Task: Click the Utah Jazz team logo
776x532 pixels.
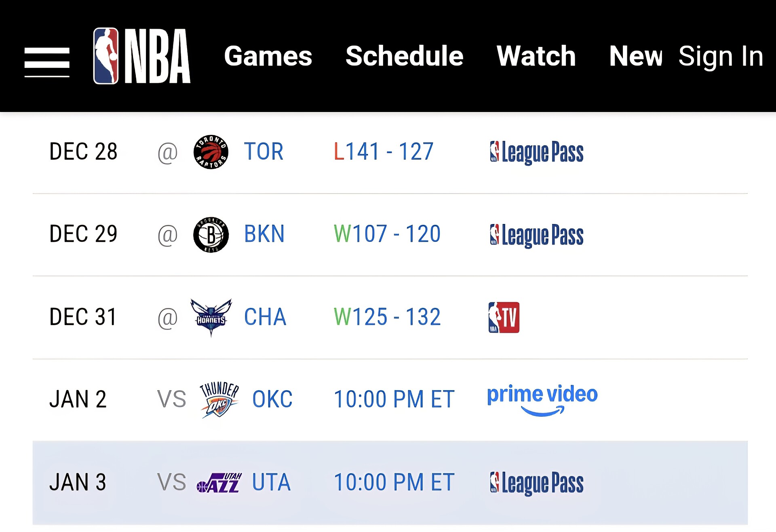Action: coord(219,482)
